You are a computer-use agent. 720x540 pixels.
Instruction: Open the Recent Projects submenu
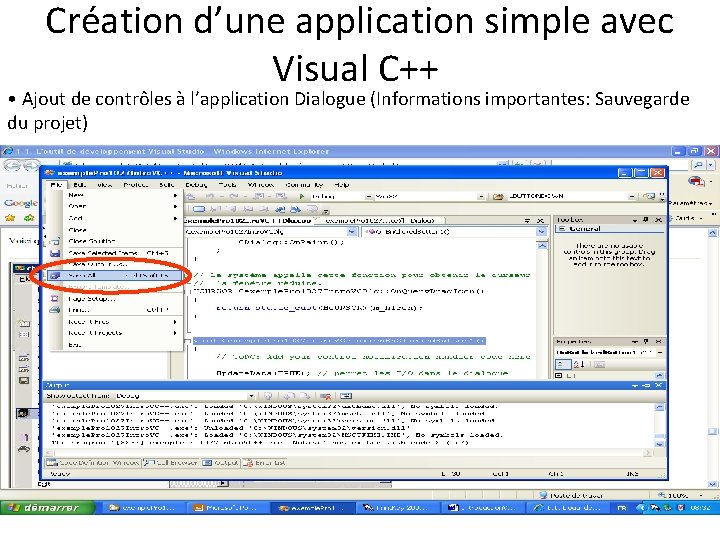(115, 333)
